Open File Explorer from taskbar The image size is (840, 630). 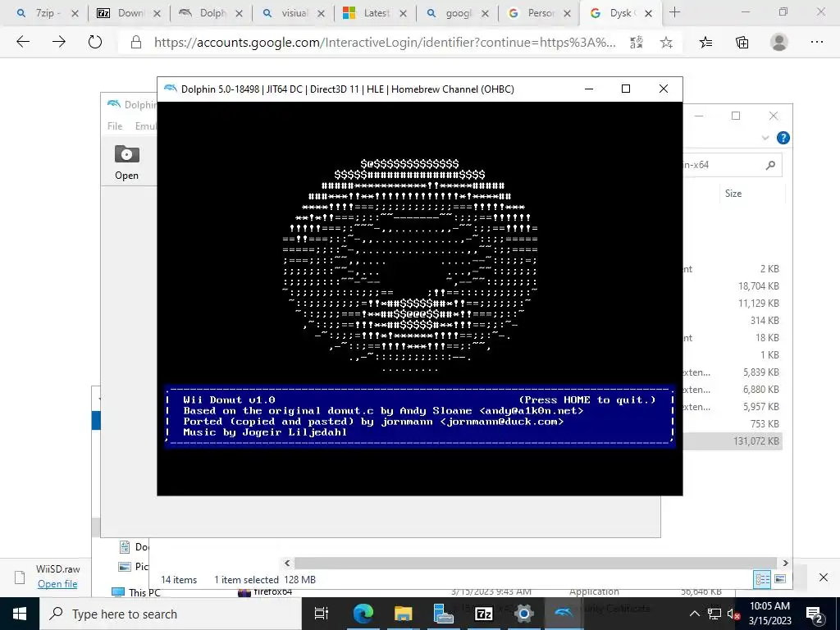click(x=403, y=614)
